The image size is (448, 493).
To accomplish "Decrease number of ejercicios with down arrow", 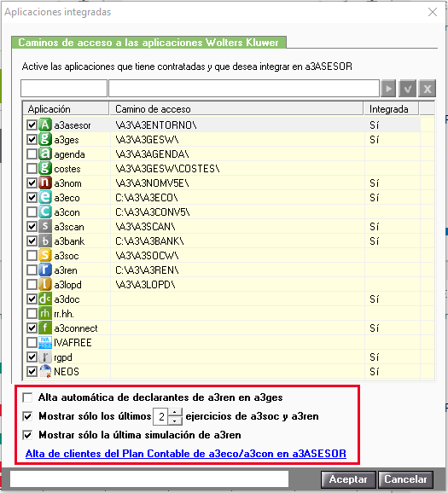I will (175, 420).
